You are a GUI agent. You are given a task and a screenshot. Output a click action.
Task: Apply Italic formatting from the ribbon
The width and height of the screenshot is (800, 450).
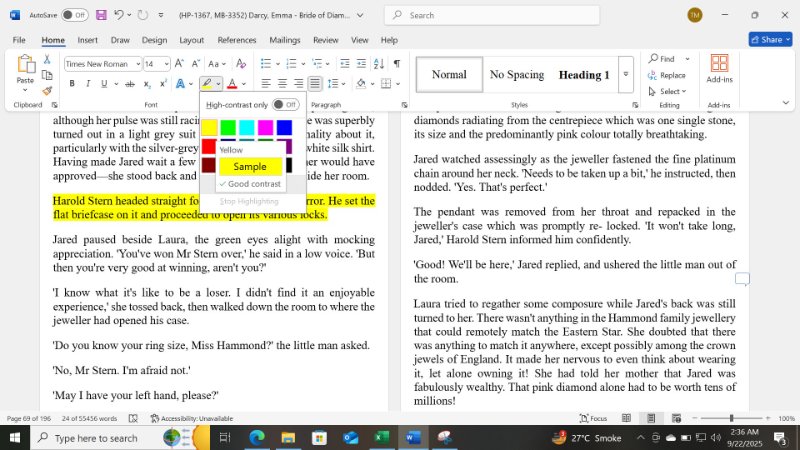click(x=87, y=84)
